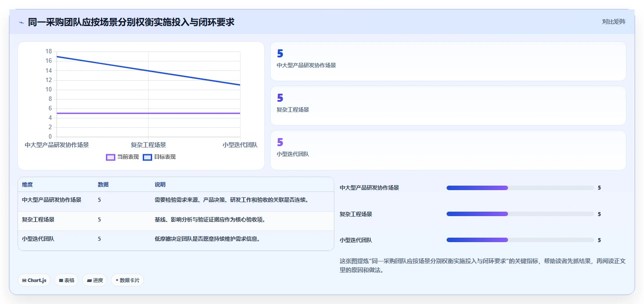Click the spark icon beside the title
The image size is (644, 304).
(21, 22)
